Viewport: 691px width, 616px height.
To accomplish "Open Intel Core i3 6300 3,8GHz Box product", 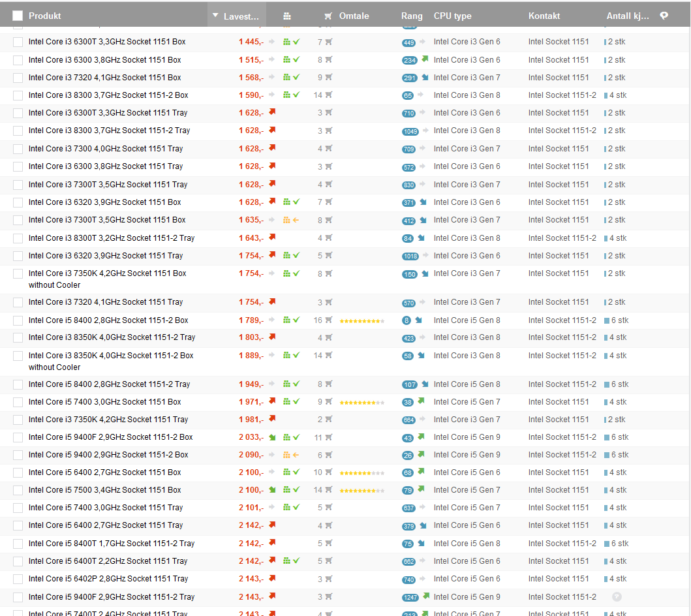I will click(x=105, y=60).
